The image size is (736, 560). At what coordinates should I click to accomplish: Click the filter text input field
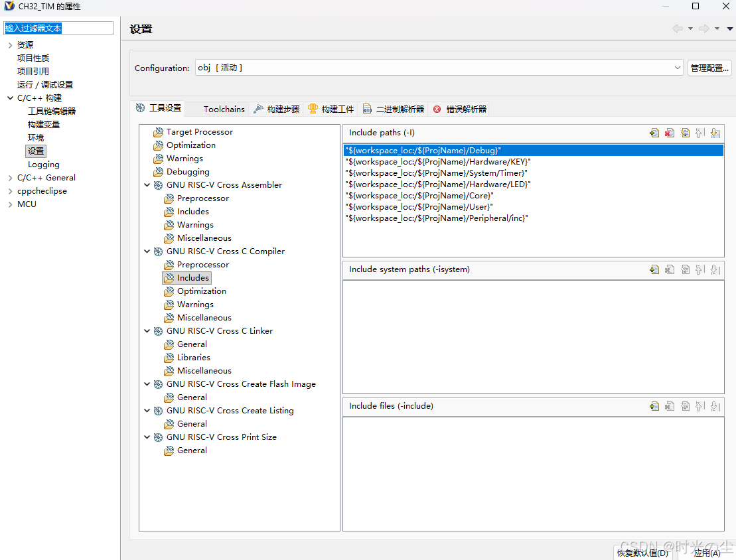(58, 28)
